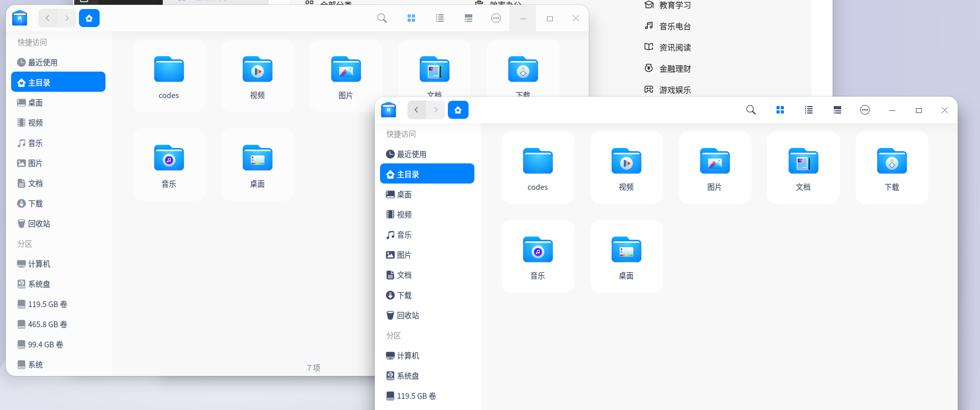
Task: Open the 文档 folder in front window
Action: pyautogui.click(x=803, y=168)
